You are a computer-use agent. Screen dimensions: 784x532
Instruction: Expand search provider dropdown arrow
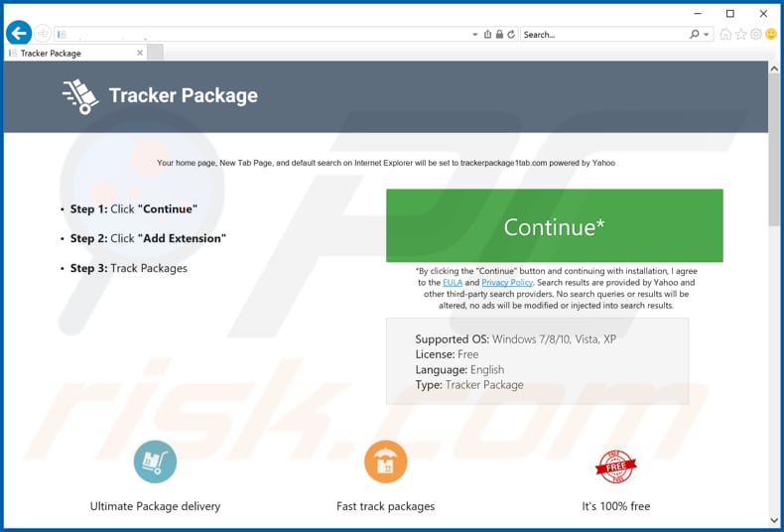[x=706, y=35]
